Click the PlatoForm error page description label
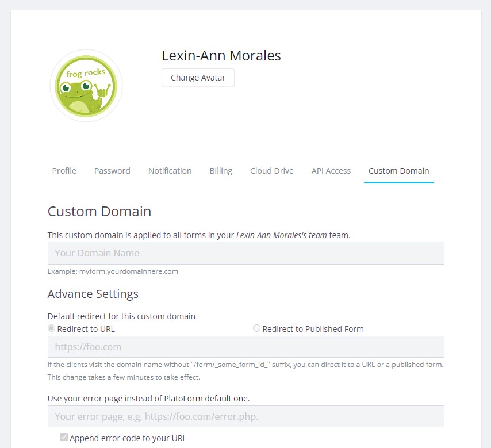Viewport: 491px width, 448px height. (148, 398)
